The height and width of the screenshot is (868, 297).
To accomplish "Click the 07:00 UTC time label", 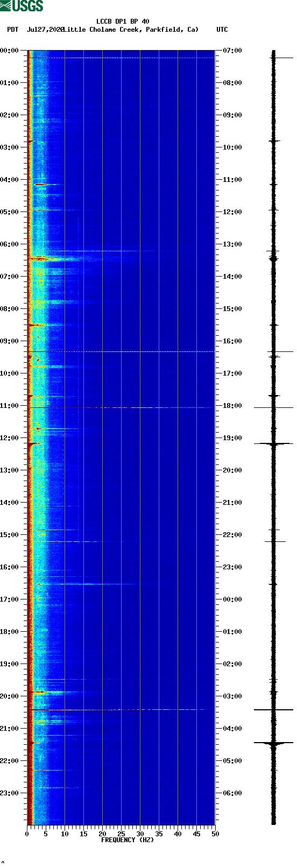I will [232, 51].
